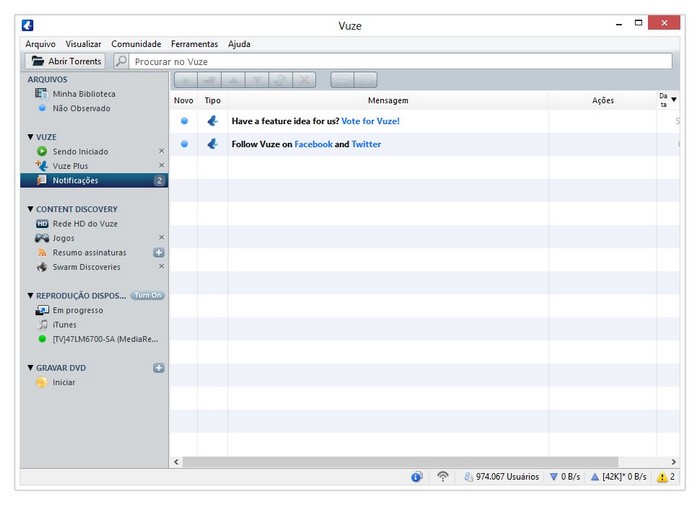
Task: Click the wifi signal status icon
Action: (442, 477)
